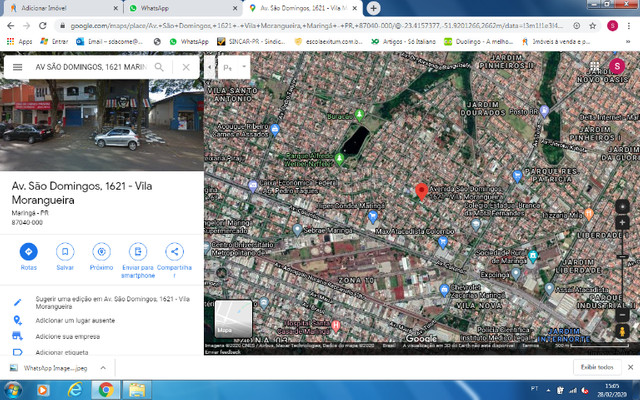Zoom out with the minus button
Viewport: 640px width, 400px height.
tap(622, 315)
